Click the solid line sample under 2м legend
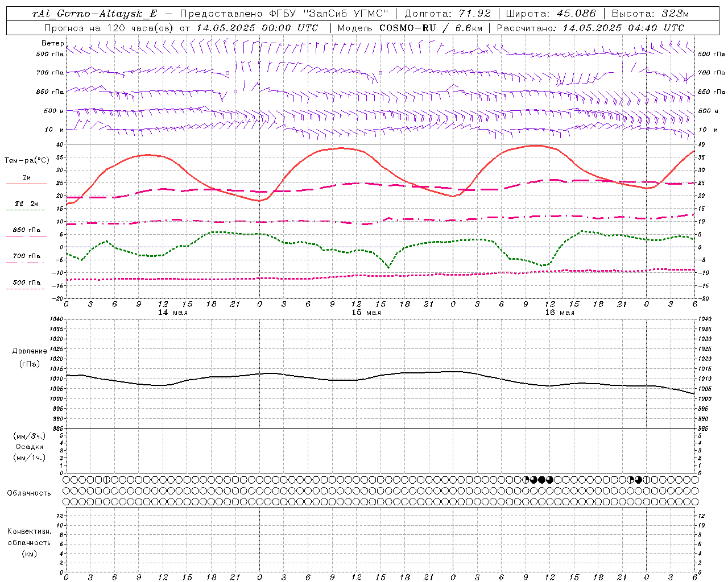The height and width of the screenshot is (582, 728). 26,184
